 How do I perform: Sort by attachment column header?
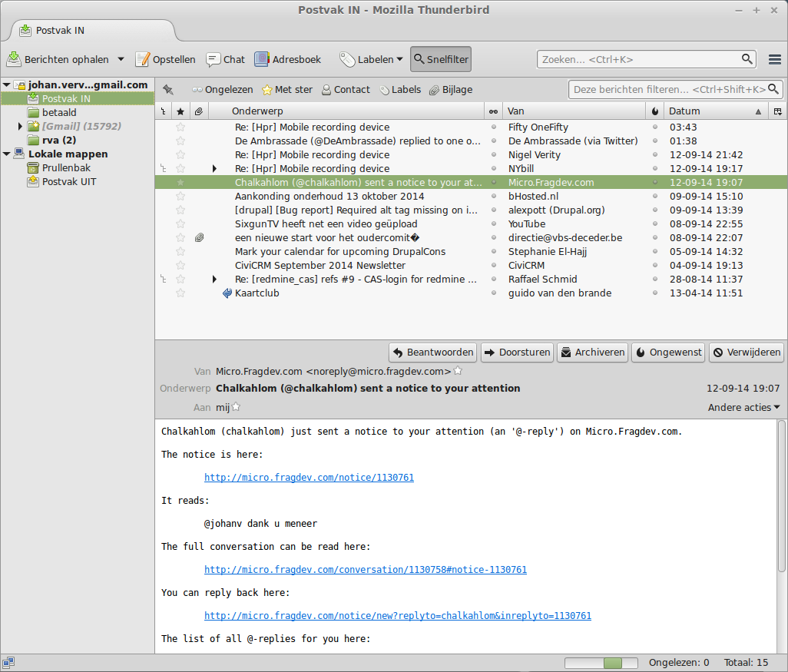click(199, 111)
